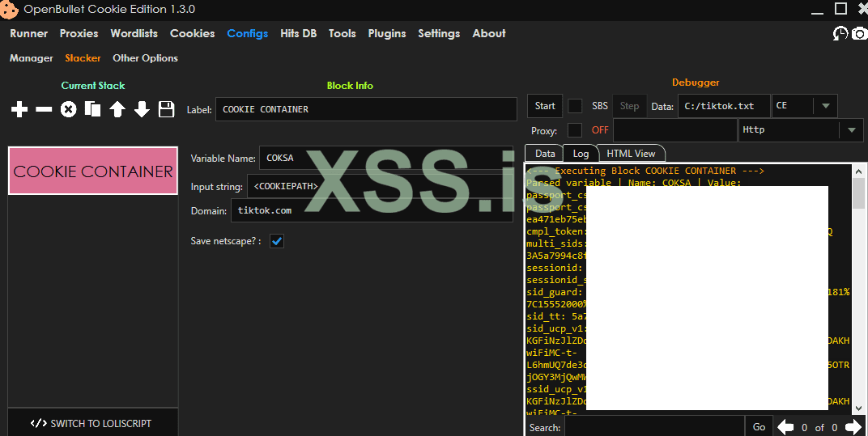Image resolution: width=868 pixels, height=436 pixels.
Task: Move the block down with the down arrow
Action: pos(142,109)
